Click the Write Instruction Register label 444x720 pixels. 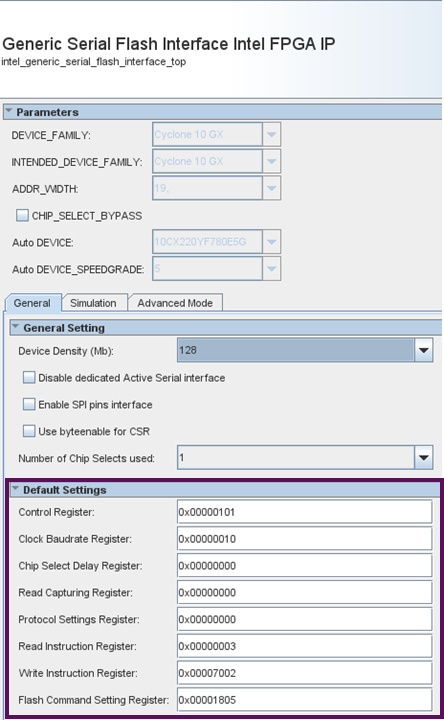[x=78, y=673]
